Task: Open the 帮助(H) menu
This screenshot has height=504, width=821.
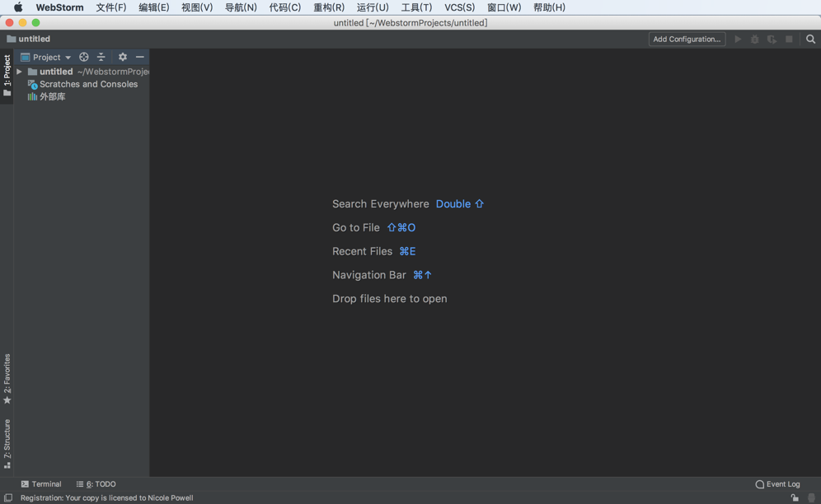Action: click(x=549, y=7)
